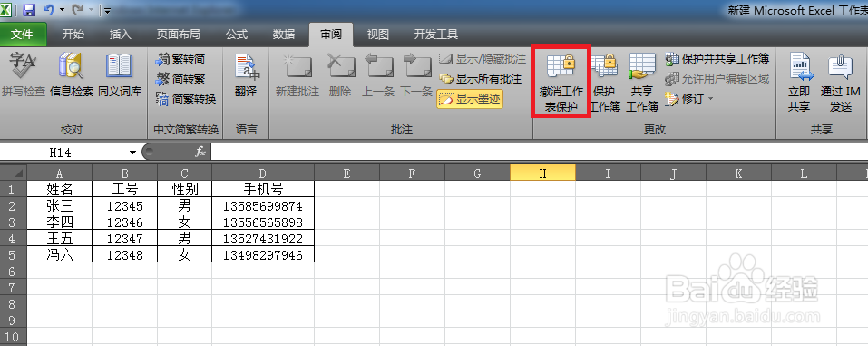Select cell containing 王五

pyautogui.click(x=60, y=239)
